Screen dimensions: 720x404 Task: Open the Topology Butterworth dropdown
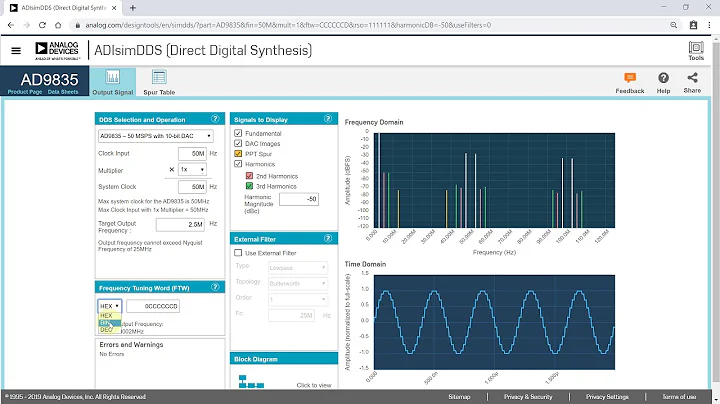[298, 283]
